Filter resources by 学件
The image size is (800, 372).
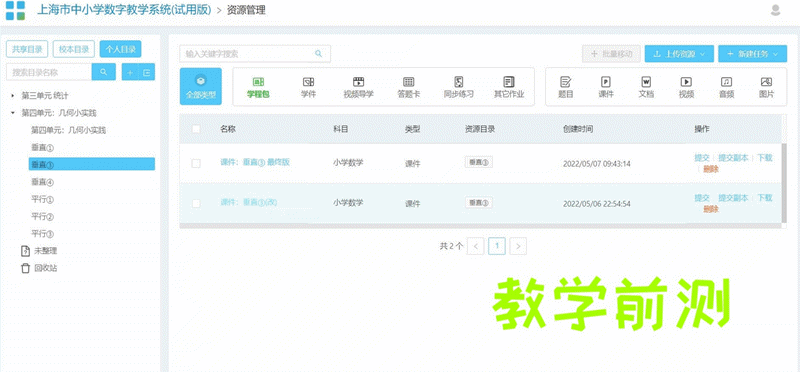[x=308, y=87]
